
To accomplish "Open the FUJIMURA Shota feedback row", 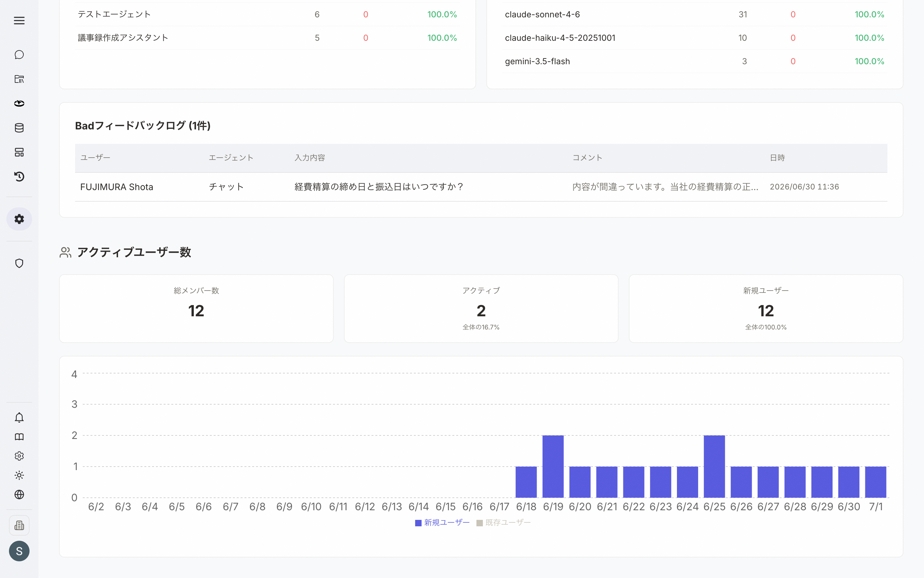I will point(481,187).
